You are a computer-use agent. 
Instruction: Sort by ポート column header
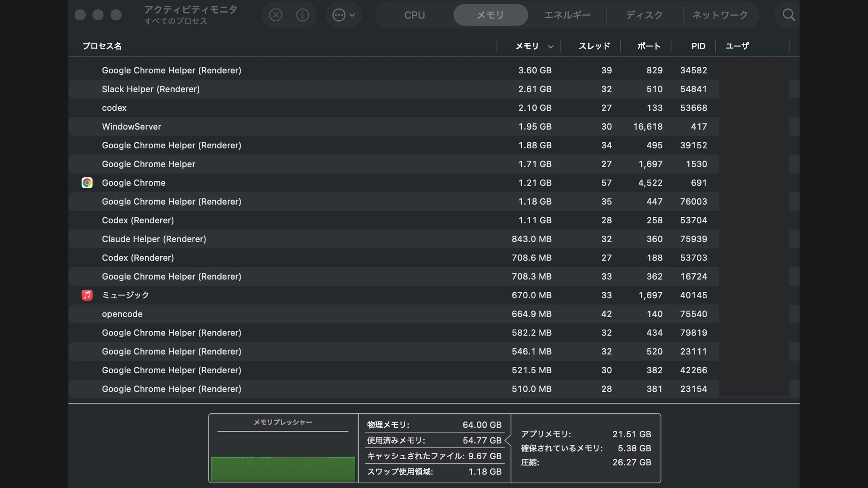point(648,46)
